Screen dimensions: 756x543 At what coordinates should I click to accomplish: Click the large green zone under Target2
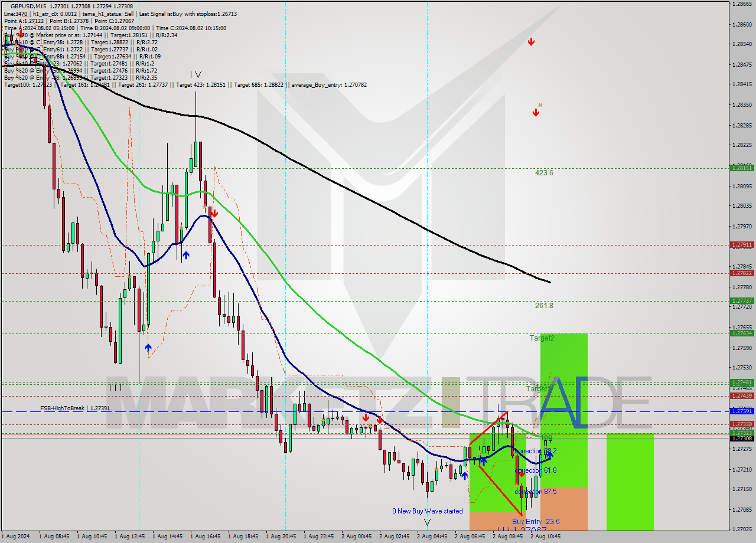(563, 410)
